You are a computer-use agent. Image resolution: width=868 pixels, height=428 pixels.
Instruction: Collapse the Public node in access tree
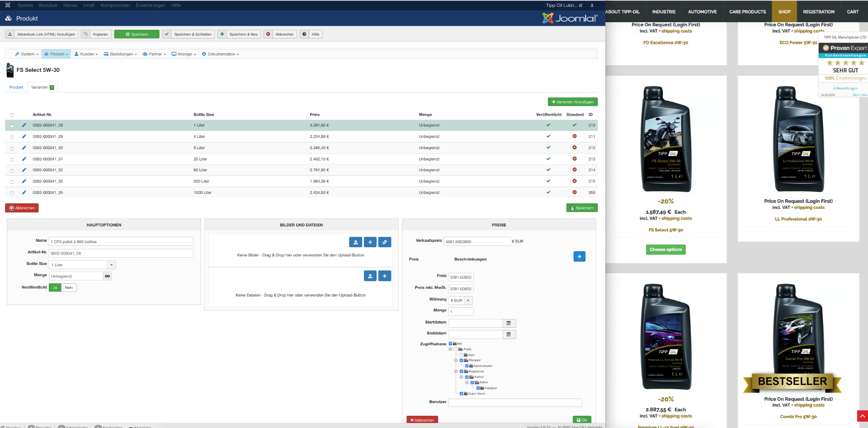pos(450,349)
